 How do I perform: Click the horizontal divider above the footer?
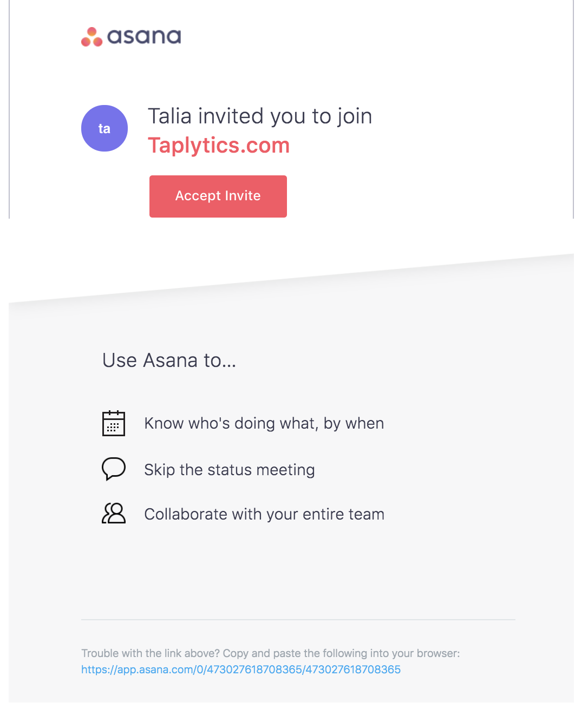tap(298, 620)
